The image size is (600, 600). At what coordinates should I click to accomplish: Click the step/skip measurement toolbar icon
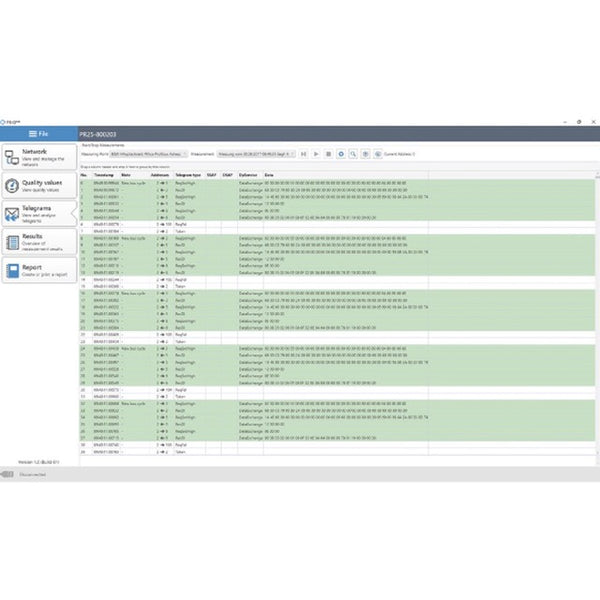[x=303, y=154]
